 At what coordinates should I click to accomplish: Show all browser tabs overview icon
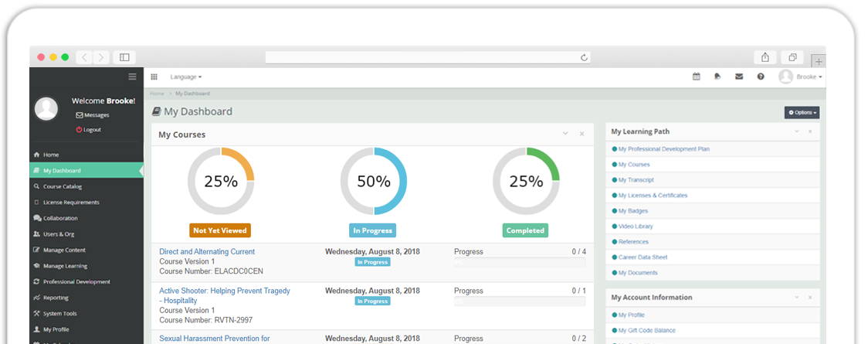coord(792,57)
